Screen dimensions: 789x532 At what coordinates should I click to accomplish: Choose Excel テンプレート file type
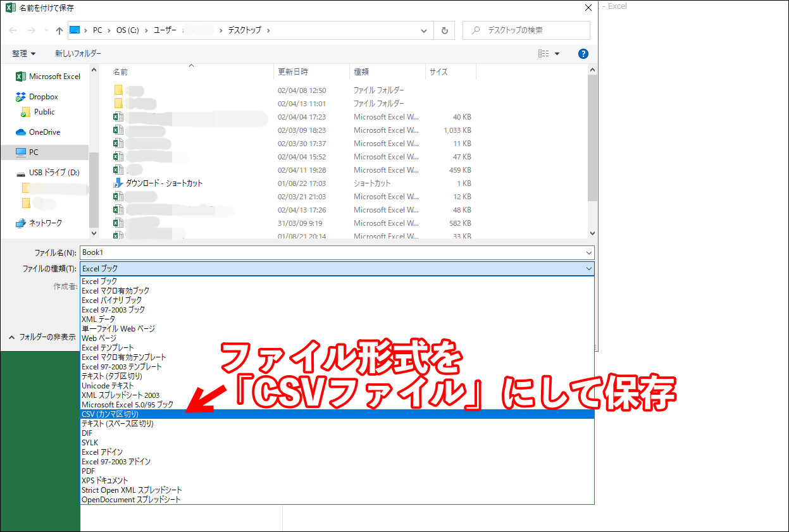337,348
